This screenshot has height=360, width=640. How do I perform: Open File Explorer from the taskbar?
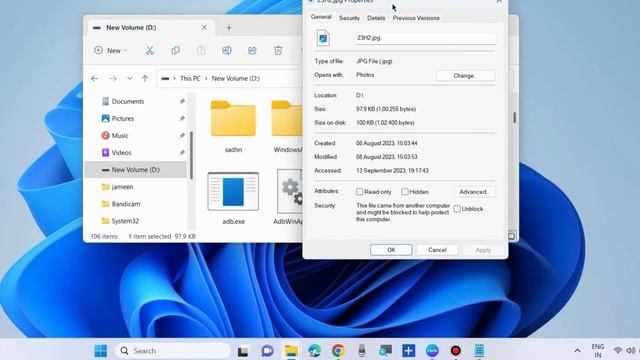point(291,351)
